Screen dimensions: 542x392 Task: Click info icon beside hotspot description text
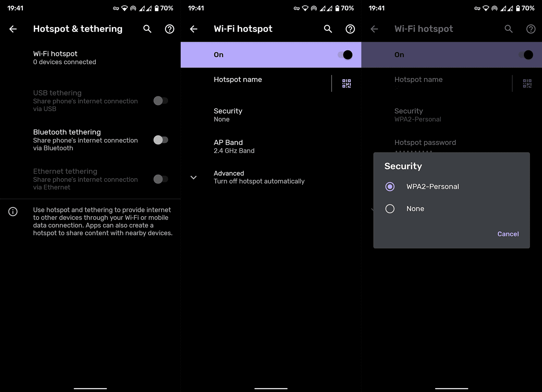(13, 212)
